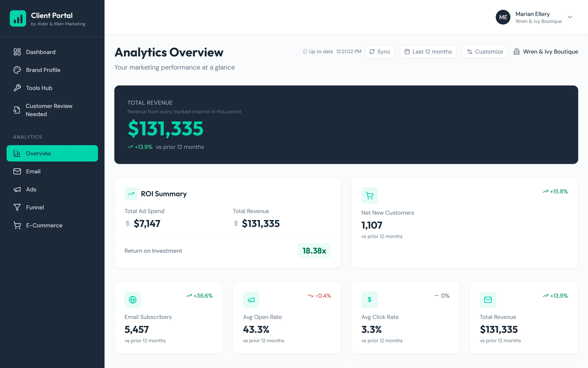The height and width of the screenshot is (368, 588).
Task: Click the +36.6% Email Subscribers trend
Action: pyautogui.click(x=199, y=296)
